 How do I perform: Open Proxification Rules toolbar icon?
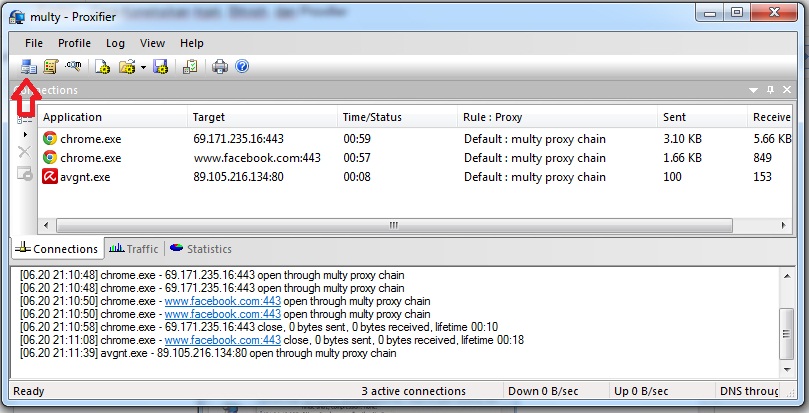tap(51, 67)
